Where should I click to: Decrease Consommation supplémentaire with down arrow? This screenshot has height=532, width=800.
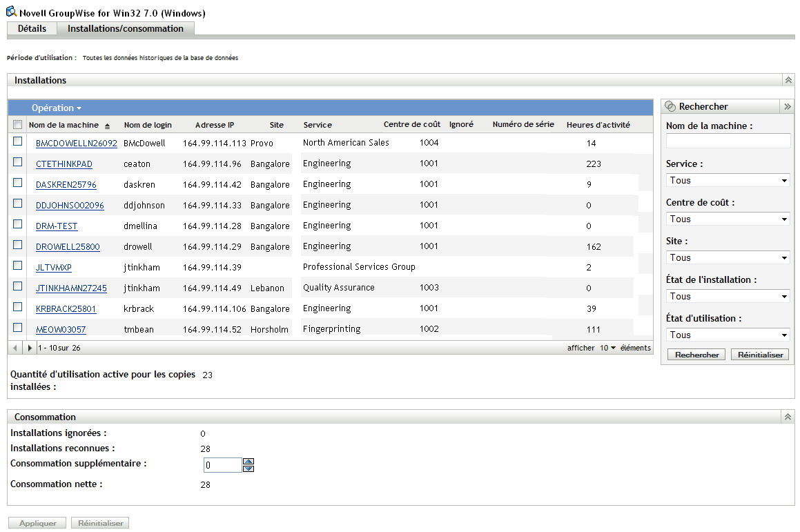point(248,469)
